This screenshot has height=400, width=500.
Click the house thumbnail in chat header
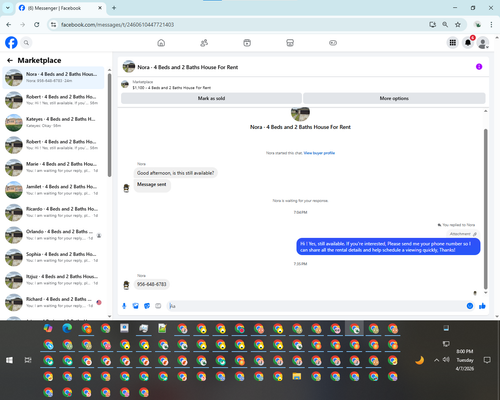(129, 67)
